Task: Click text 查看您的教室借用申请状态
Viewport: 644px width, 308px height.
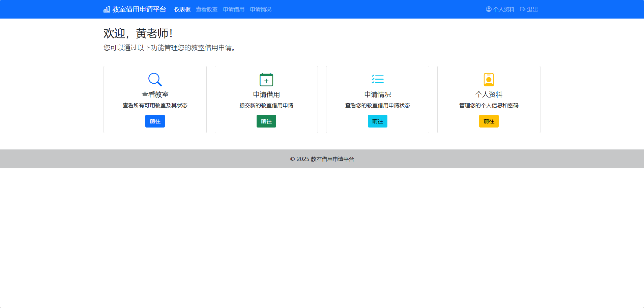Action: click(x=378, y=106)
